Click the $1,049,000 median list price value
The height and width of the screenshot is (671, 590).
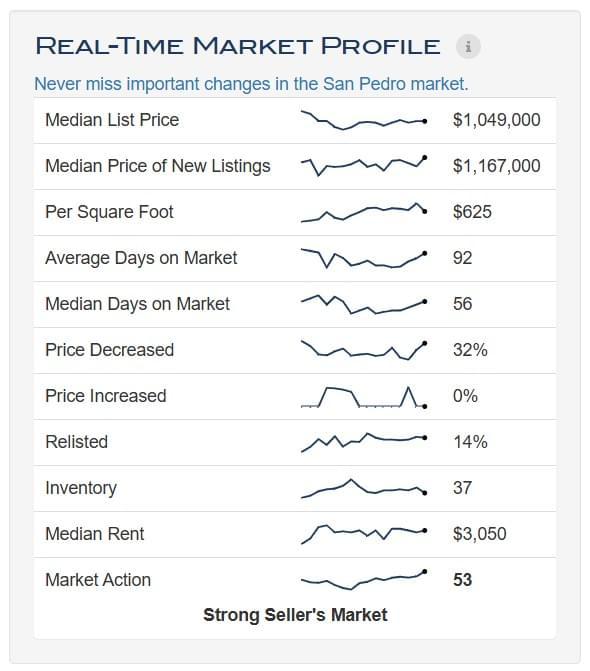(x=497, y=120)
